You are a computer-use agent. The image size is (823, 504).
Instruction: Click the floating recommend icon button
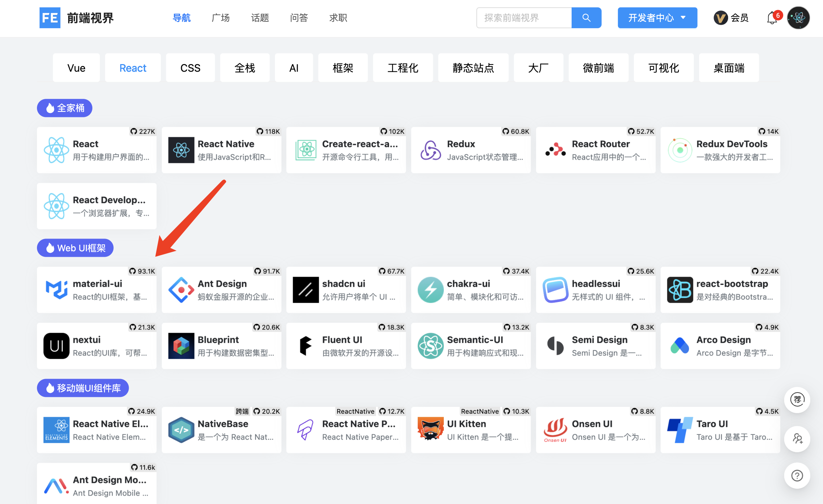(797, 400)
